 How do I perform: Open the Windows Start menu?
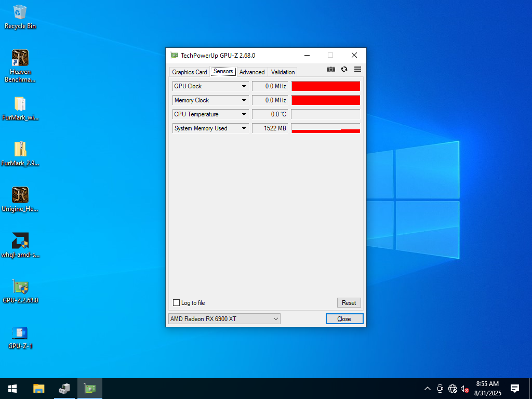point(12,389)
